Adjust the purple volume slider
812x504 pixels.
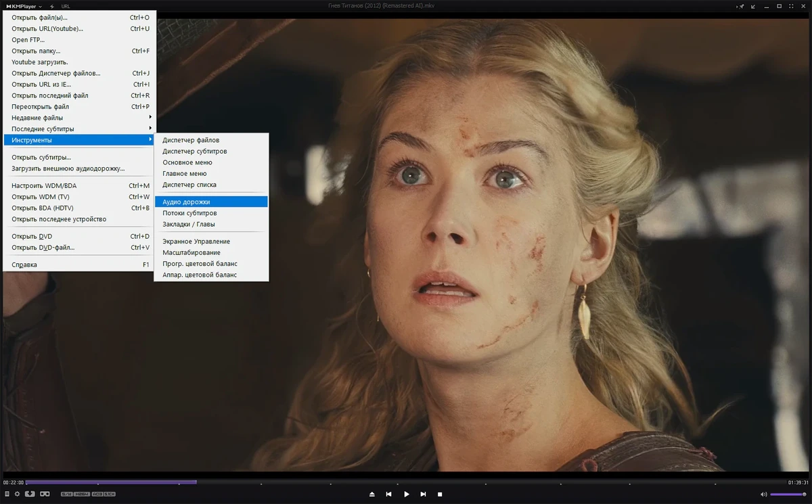788,494
